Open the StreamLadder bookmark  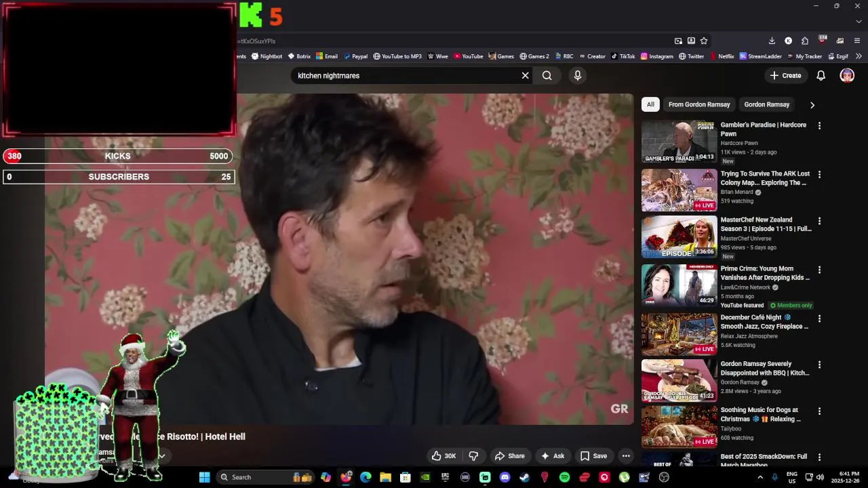(x=760, y=56)
